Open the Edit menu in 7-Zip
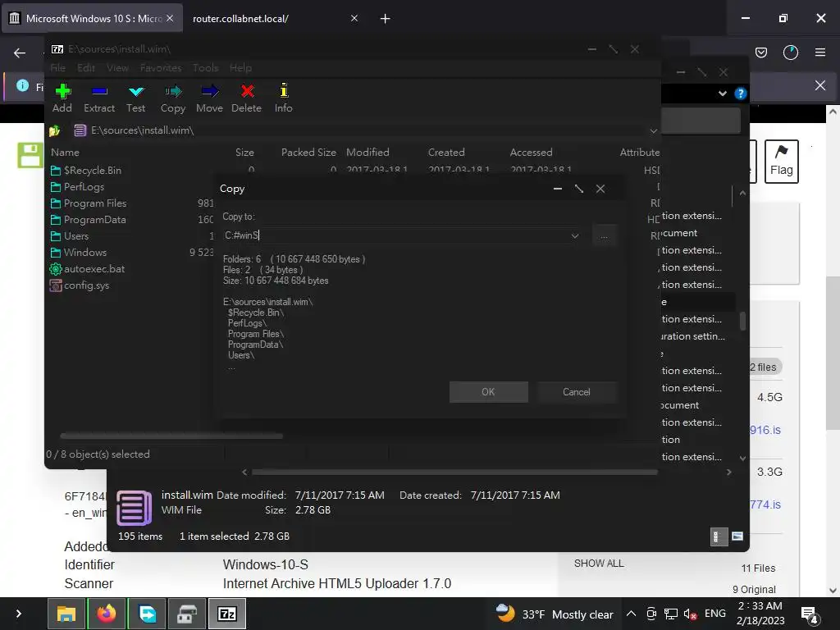 coord(85,68)
